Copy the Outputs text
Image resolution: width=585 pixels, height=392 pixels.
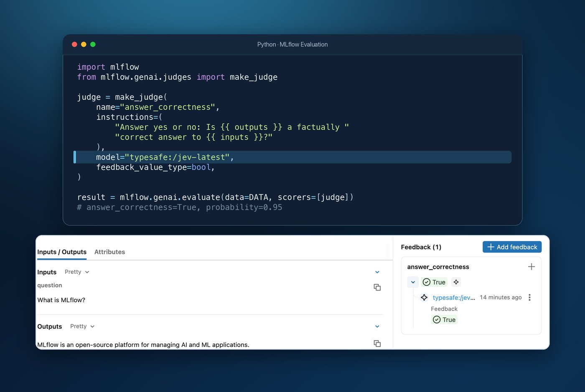(377, 343)
